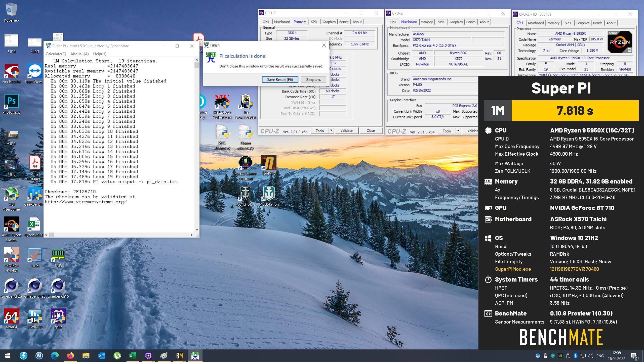The width and height of the screenshot is (644, 362).
Task: Open the Help(H) menu in Super PI
Action: point(100,54)
